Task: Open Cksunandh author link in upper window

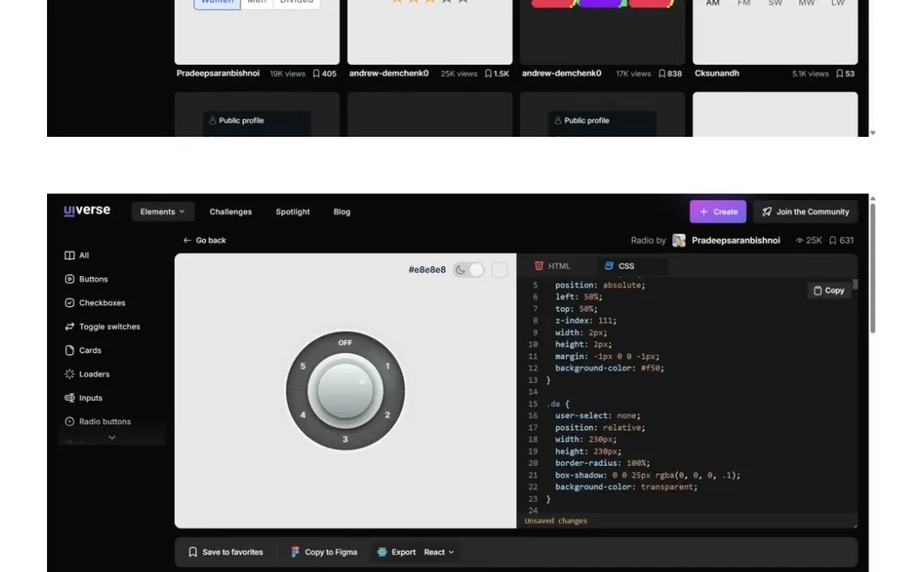Action: [x=717, y=74]
